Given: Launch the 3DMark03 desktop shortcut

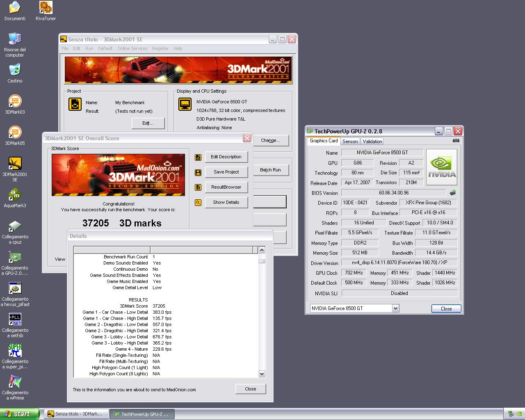Looking at the screenshot, I should [x=15, y=104].
